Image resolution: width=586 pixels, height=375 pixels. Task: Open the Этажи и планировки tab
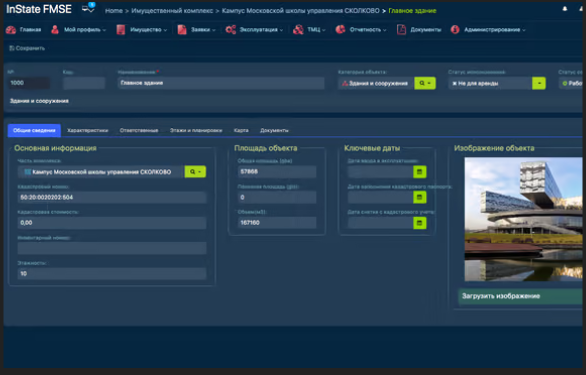196,130
